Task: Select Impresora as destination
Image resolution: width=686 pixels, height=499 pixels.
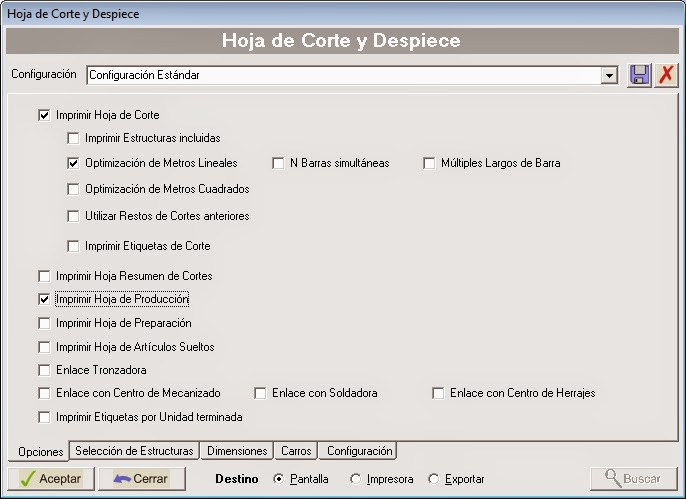Action: click(x=356, y=479)
